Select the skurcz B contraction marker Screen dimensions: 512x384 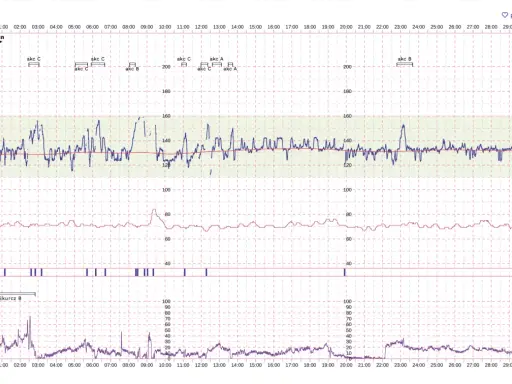(17, 296)
